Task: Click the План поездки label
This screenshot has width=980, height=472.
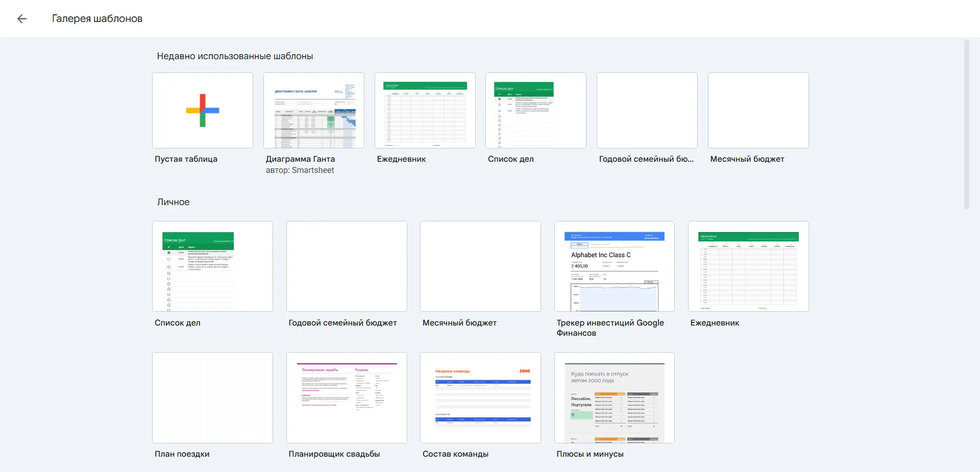Action: pyautogui.click(x=182, y=454)
